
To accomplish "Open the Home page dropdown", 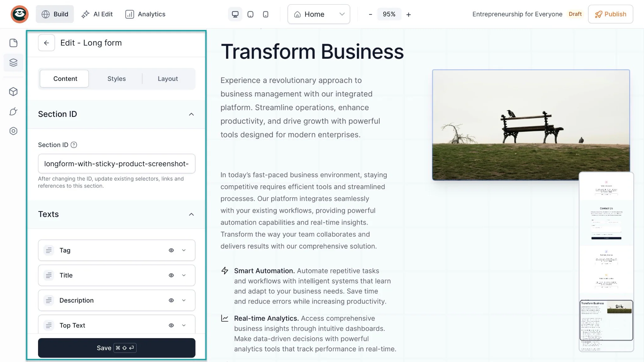I will [x=319, y=14].
